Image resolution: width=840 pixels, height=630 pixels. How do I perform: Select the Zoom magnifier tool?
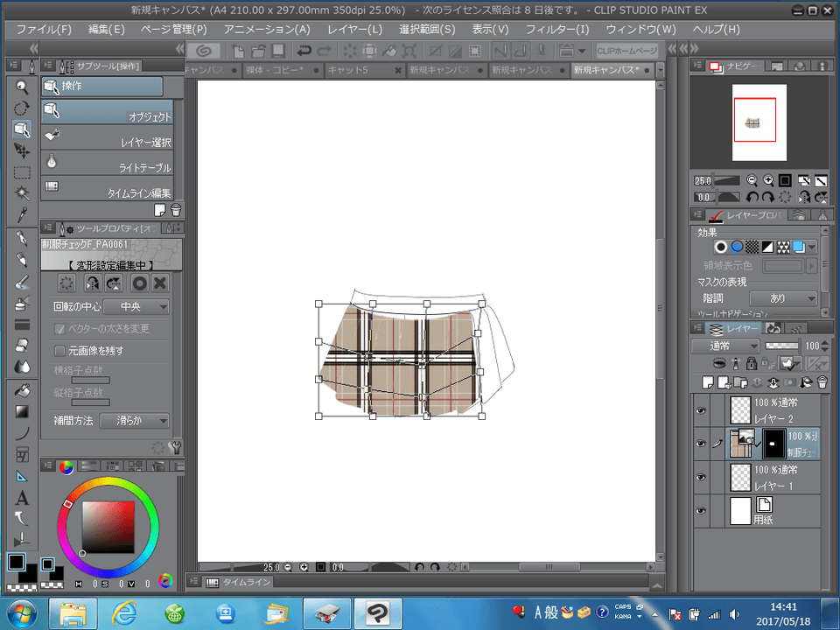point(22,87)
